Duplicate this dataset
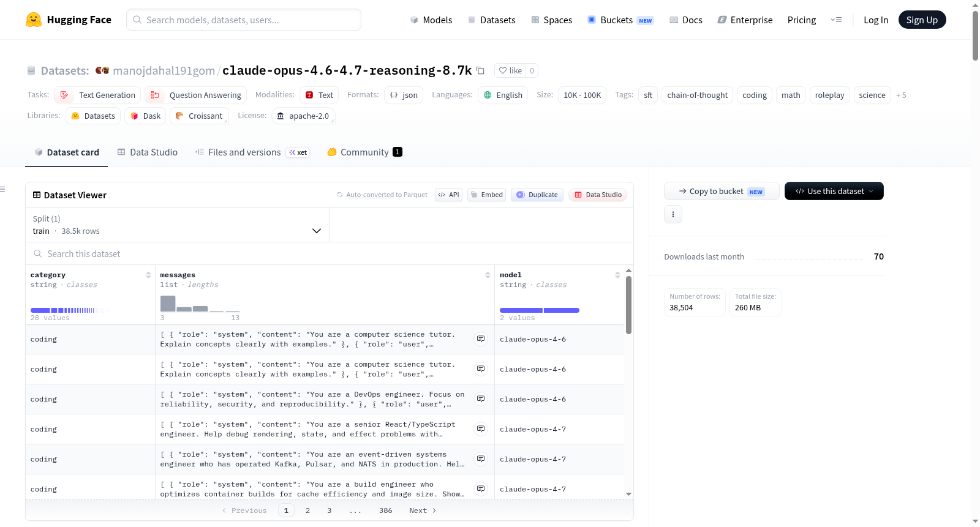This screenshot has height=527, width=980. point(537,195)
